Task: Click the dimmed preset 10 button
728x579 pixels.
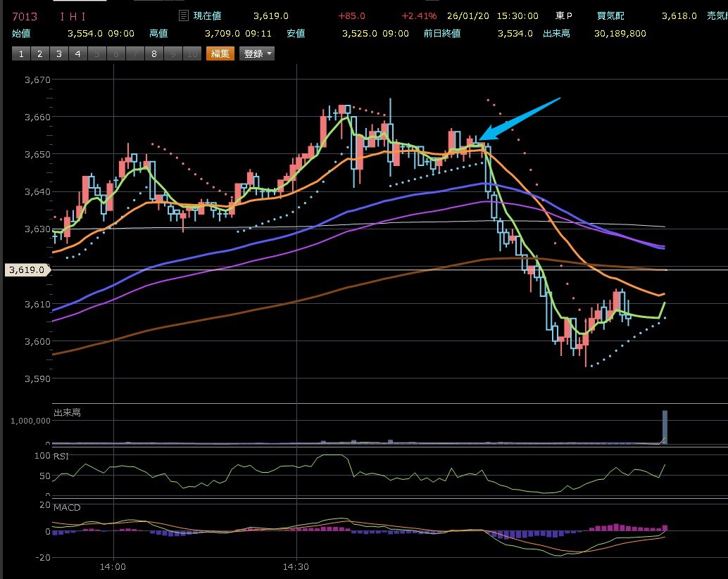Action: pos(192,53)
